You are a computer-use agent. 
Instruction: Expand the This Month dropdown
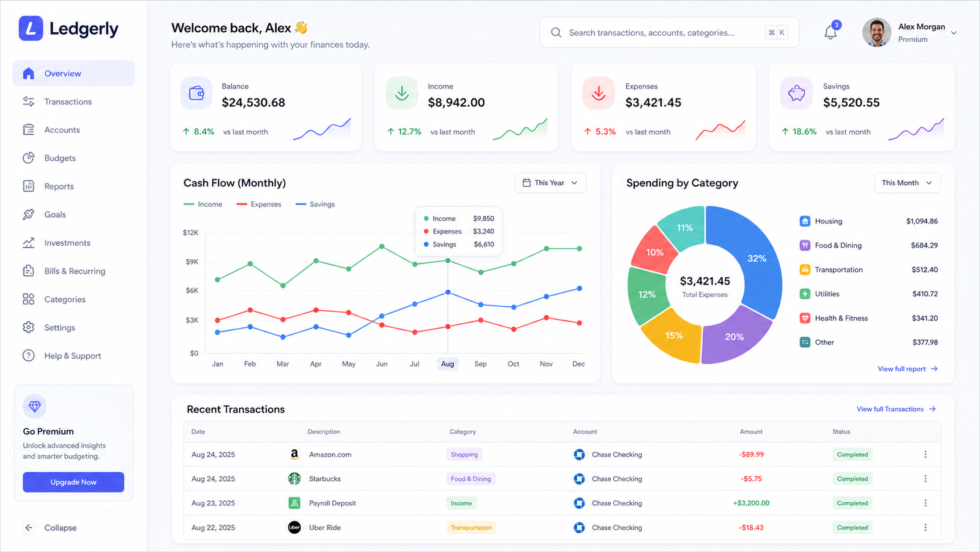[x=907, y=183]
